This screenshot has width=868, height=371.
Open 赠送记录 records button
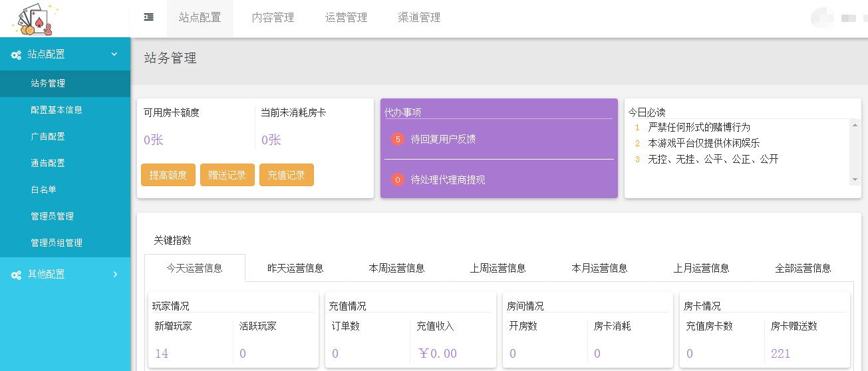pyautogui.click(x=227, y=176)
